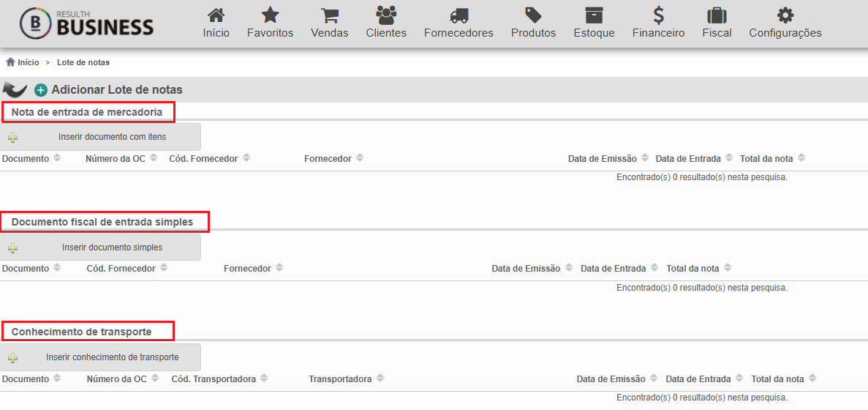Click Inserir documento com itens button
Viewport: 868px width, 410px height.
click(100, 137)
